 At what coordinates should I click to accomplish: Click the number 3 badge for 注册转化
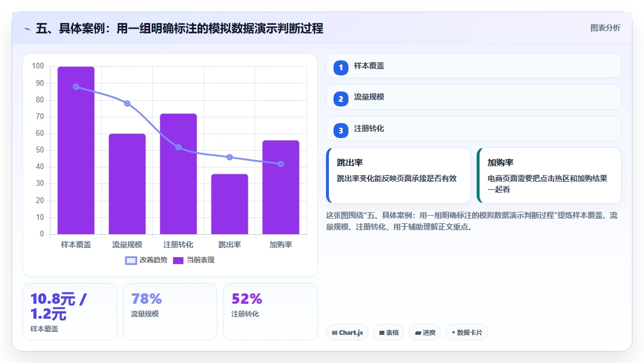341,131
